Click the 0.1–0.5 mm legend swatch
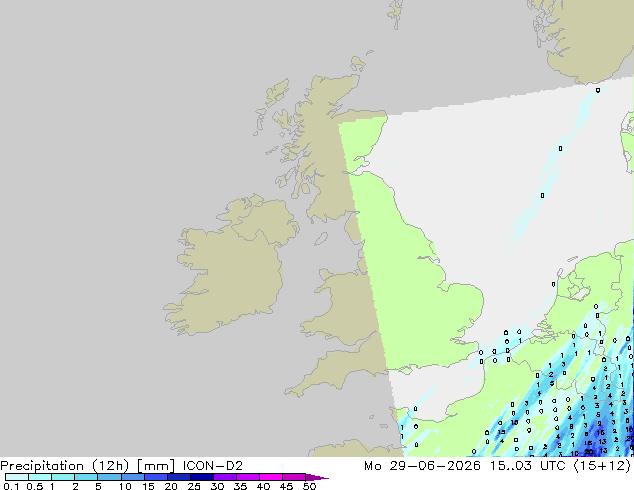 point(17,477)
